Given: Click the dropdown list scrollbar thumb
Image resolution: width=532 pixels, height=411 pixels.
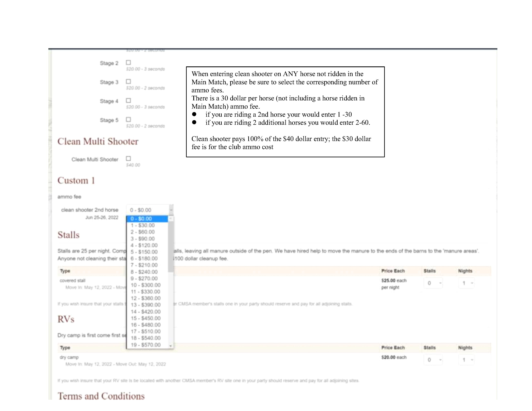Looking at the screenshot, I should [x=171, y=246].
